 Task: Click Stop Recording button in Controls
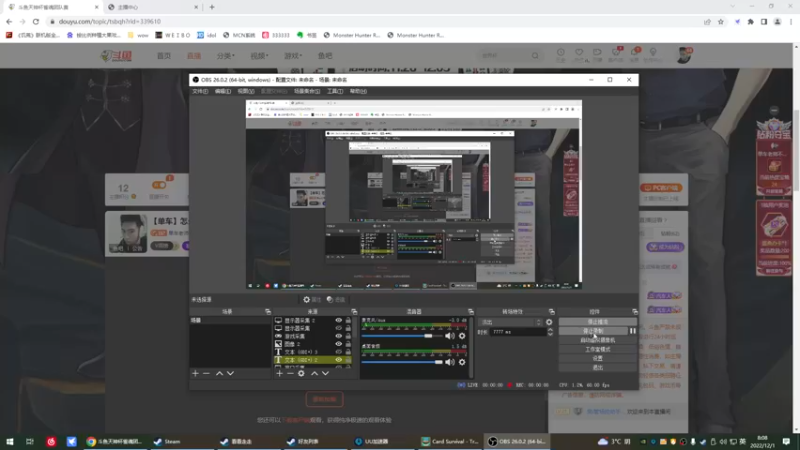(x=593, y=331)
